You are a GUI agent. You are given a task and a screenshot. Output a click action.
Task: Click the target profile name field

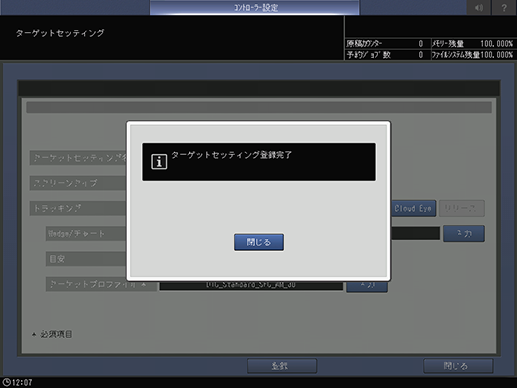tap(251, 286)
